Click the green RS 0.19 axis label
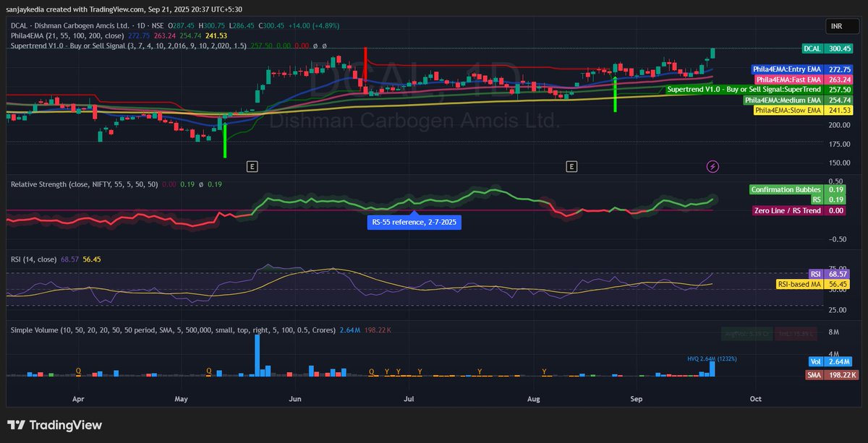The height and width of the screenshot is (443, 868). (827, 199)
